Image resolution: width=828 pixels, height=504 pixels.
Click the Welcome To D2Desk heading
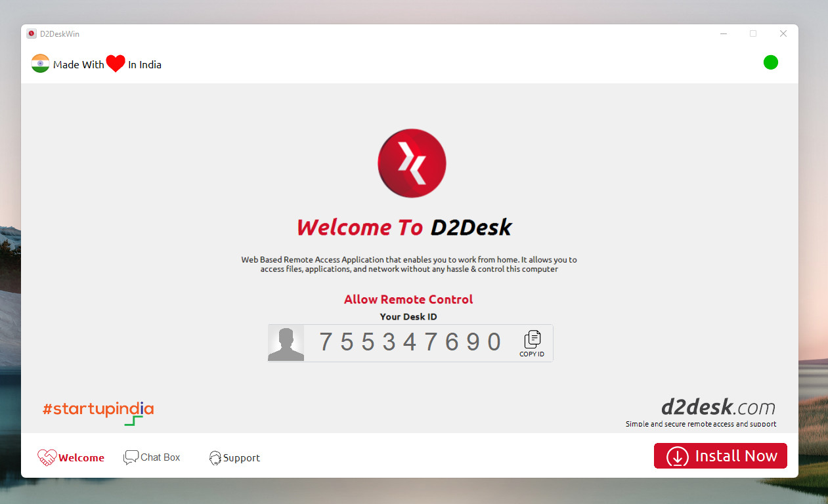[x=404, y=227]
